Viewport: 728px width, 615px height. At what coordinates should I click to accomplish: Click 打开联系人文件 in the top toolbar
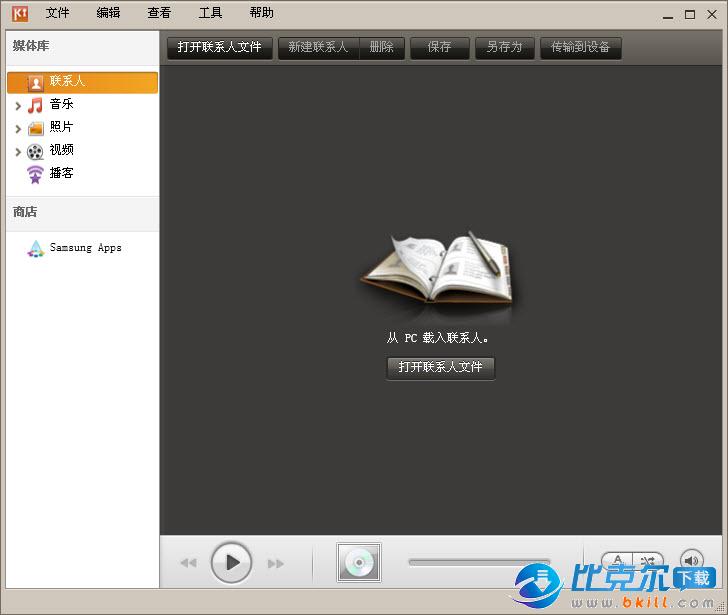pos(219,47)
